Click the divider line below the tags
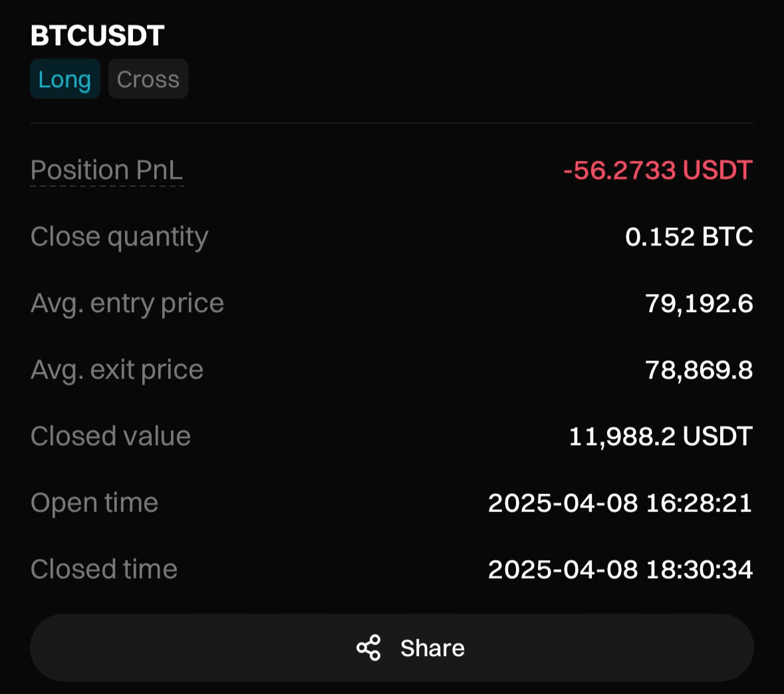This screenshot has height=694, width=784. pos(392,123)
